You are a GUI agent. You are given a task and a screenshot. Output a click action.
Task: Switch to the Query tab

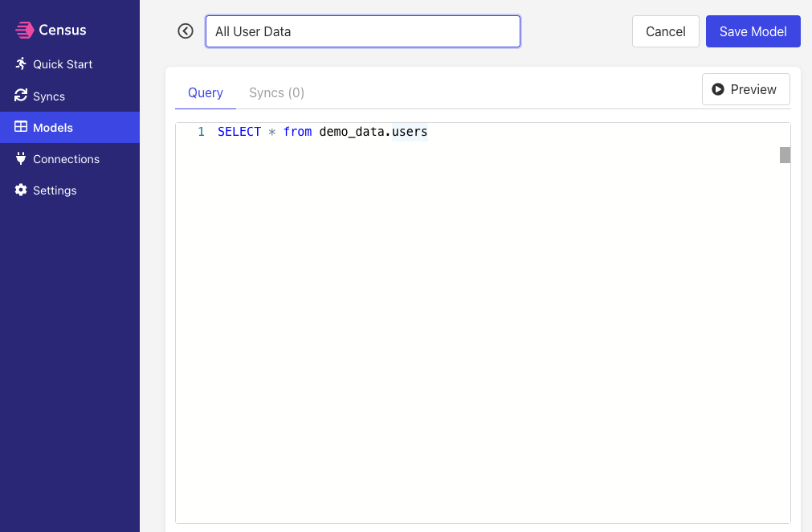206,93
